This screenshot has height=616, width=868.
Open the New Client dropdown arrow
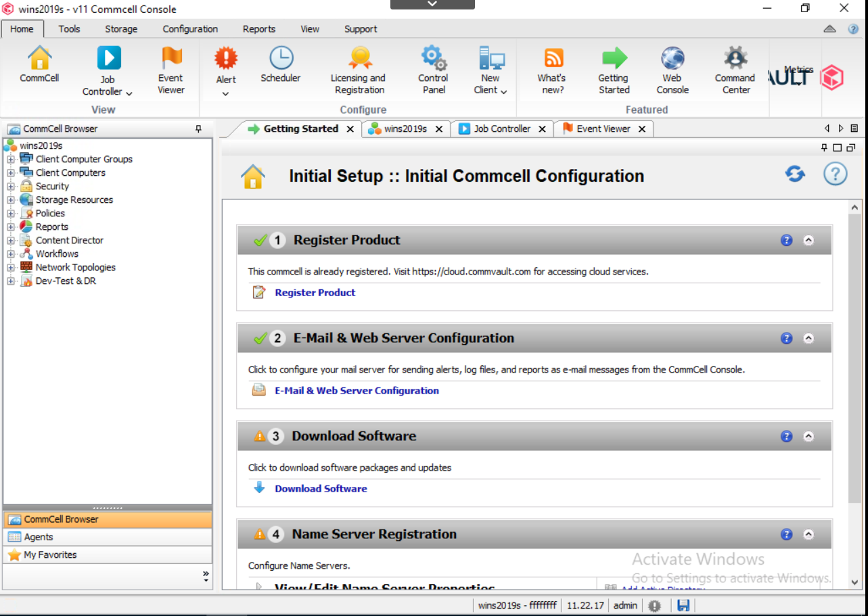[504, 91]
